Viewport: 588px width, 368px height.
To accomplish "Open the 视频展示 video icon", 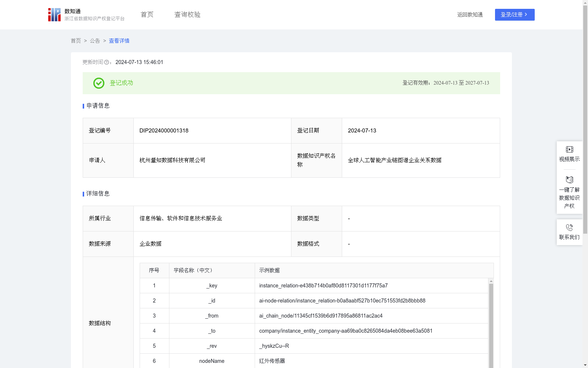I will [569, 149].
